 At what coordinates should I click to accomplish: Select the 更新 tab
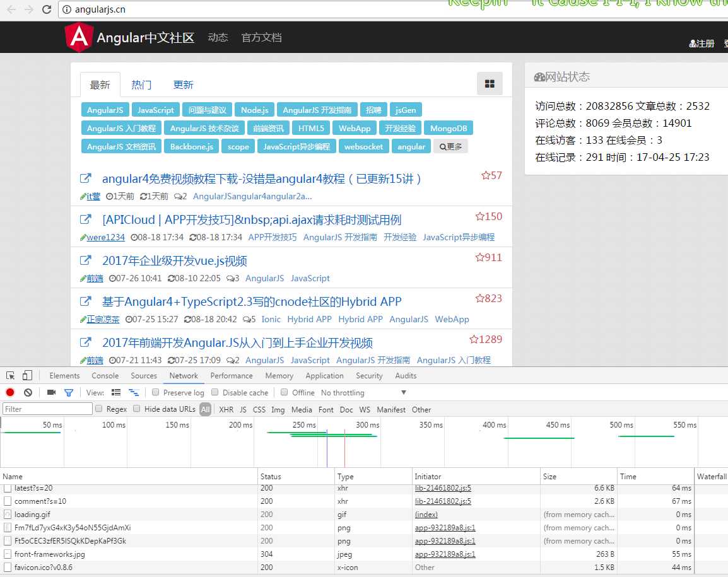183,85
